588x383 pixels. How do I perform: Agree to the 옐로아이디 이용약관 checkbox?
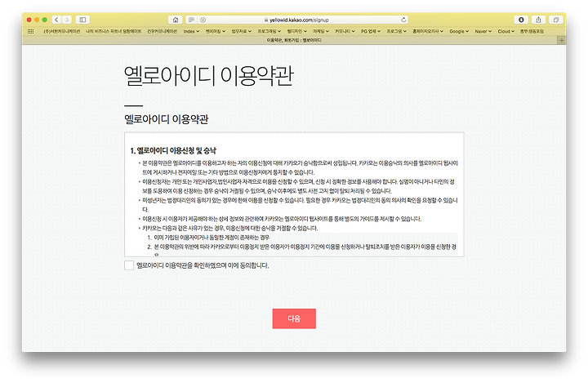coord(129,265)
